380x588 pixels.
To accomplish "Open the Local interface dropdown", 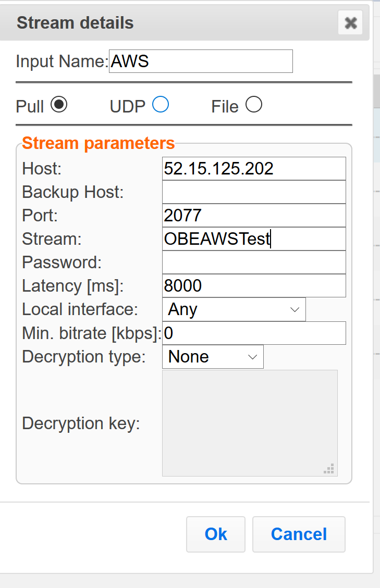I will 234,309.
